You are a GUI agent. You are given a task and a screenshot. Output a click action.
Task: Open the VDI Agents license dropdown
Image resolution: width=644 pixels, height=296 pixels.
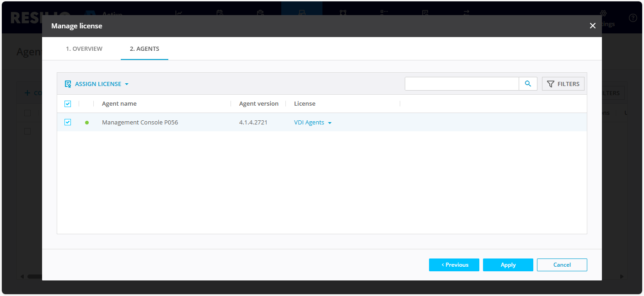330,123
